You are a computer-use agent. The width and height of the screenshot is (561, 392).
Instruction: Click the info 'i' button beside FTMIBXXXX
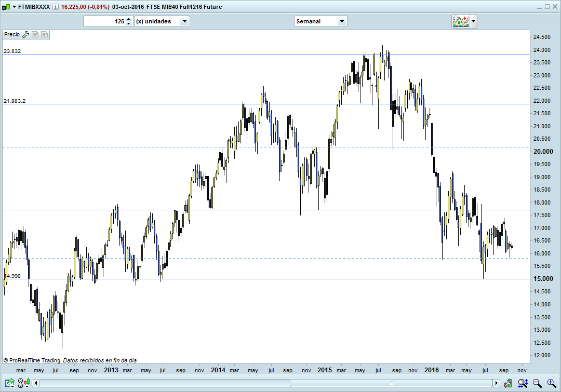[x=55, y=7]
